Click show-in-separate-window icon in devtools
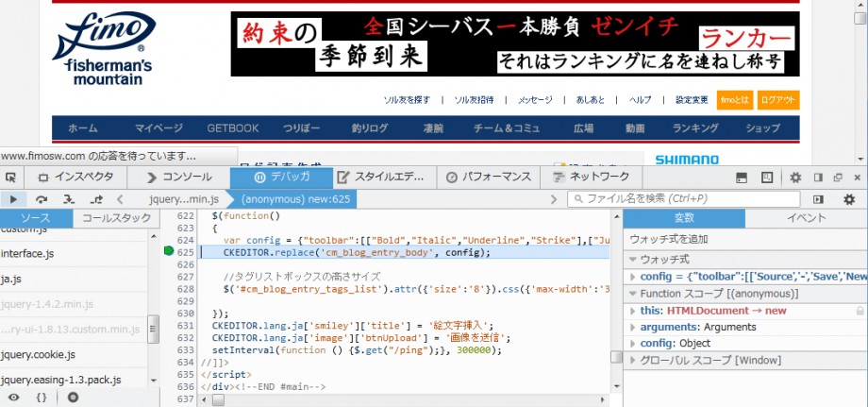This screenshot has width=868, height=407. [x=838, y=178]
